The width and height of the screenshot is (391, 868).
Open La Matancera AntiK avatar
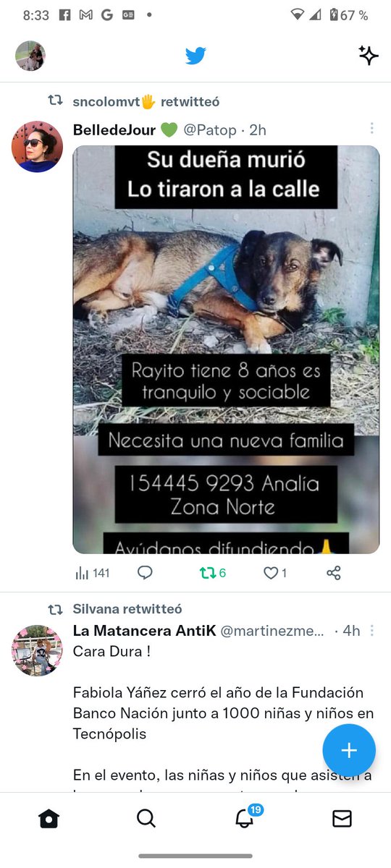[x=37, y=650]
